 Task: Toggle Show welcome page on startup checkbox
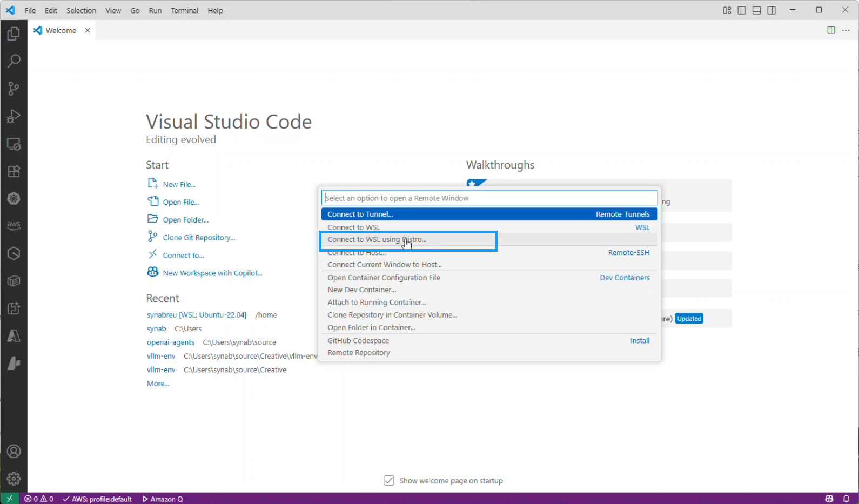coord(389,480)
